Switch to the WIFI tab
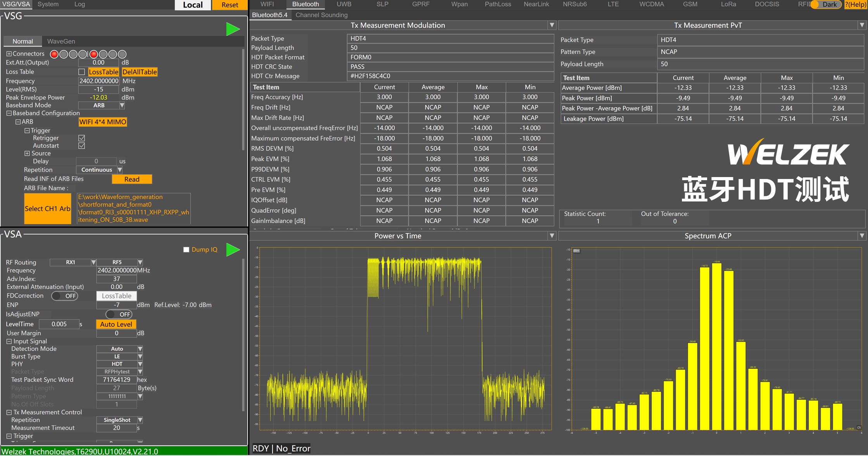868x456 pixels. [267, 4]
